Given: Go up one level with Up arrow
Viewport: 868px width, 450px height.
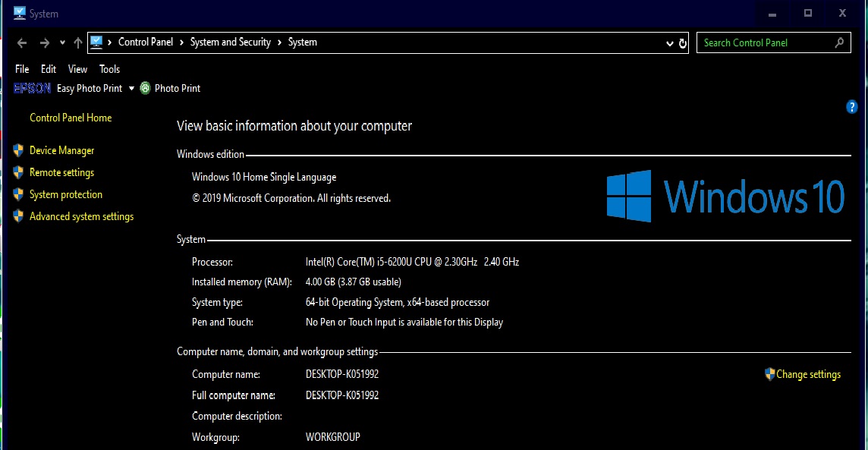Looking at the screenshot, I should 77,43.
